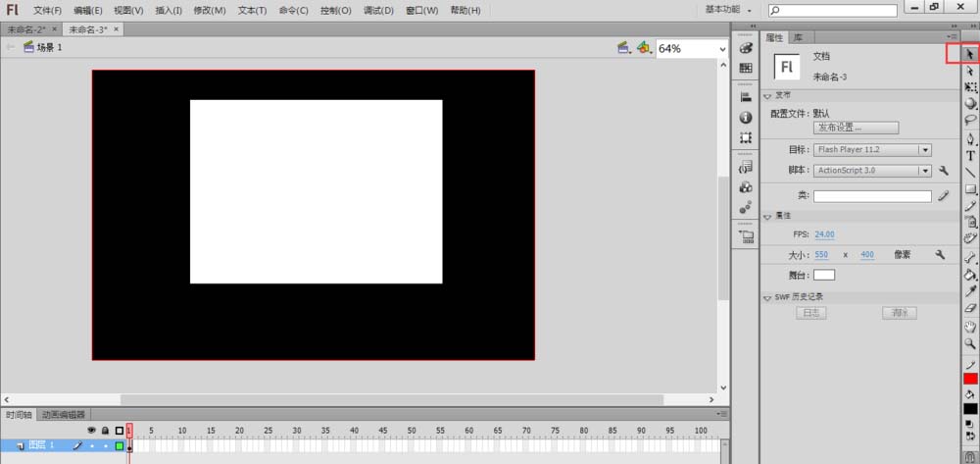The image size is (980, 464).
Task: Click the 发布设置... button
Action: [x=856, y=128]
